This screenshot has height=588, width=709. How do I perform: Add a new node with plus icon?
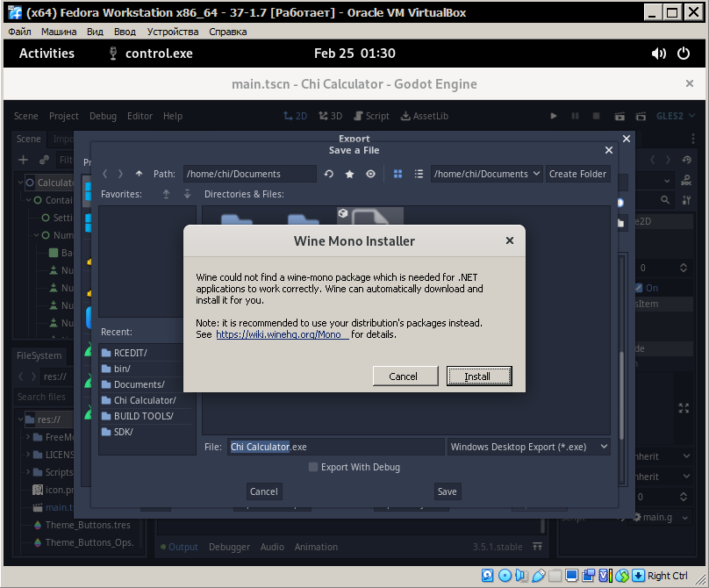coord(23,160)
